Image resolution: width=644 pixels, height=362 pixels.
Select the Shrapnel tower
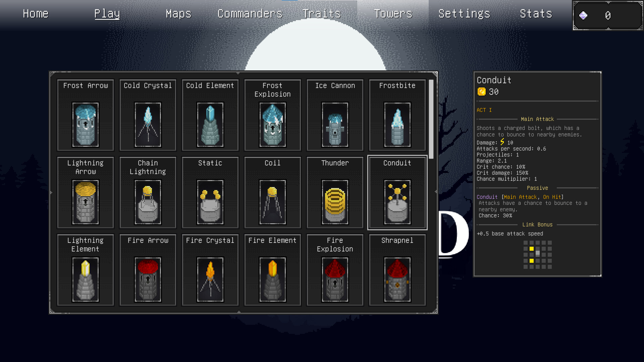(397, 270)
